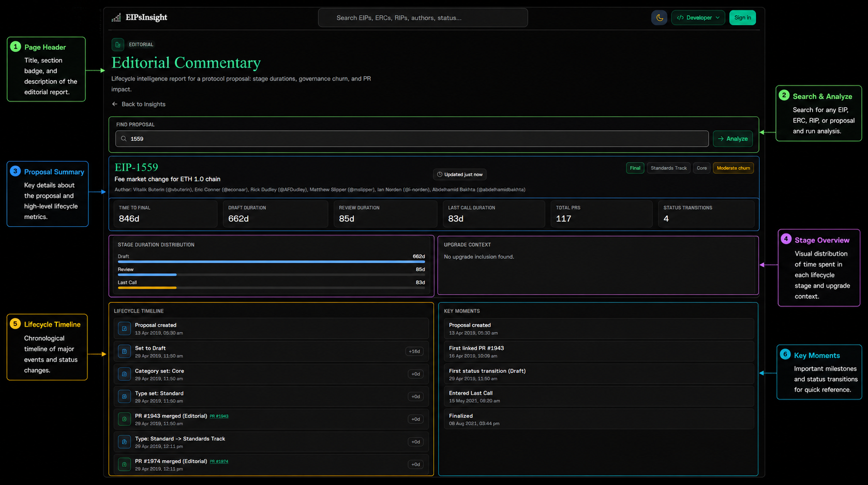Image resolution: width=868 pixels, height=485 pixels.
Task: Click the Find Proposal input field
Action: coord(414,139)
